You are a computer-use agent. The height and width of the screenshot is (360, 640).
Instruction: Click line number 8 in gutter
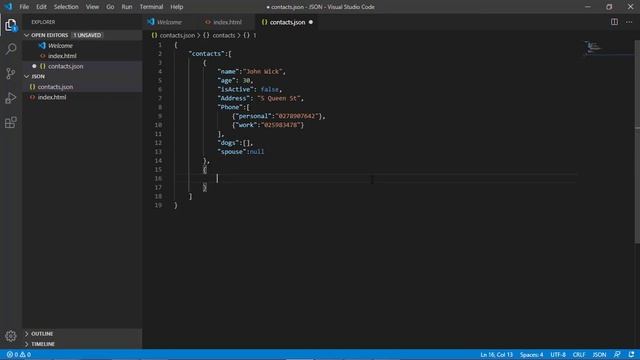(160, 107)
